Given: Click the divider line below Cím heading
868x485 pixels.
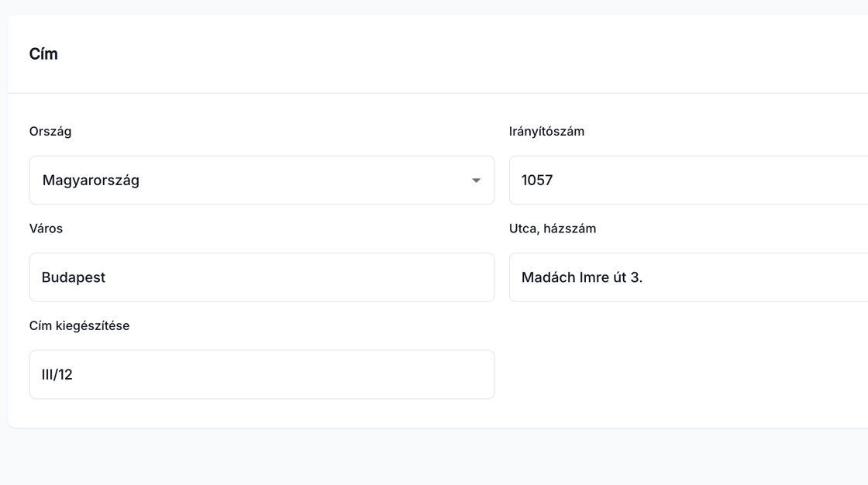Looking at the screenshot, I should (434, 93).
